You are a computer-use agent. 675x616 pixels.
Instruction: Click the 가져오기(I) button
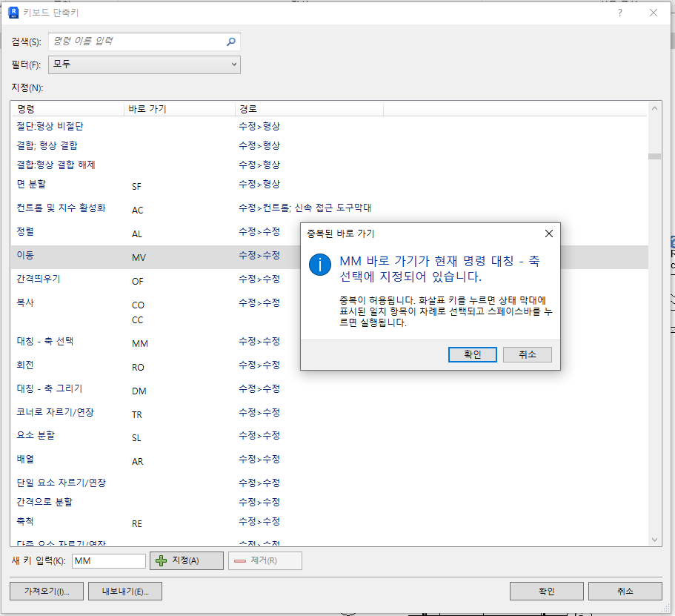click(x=46, y=591)
